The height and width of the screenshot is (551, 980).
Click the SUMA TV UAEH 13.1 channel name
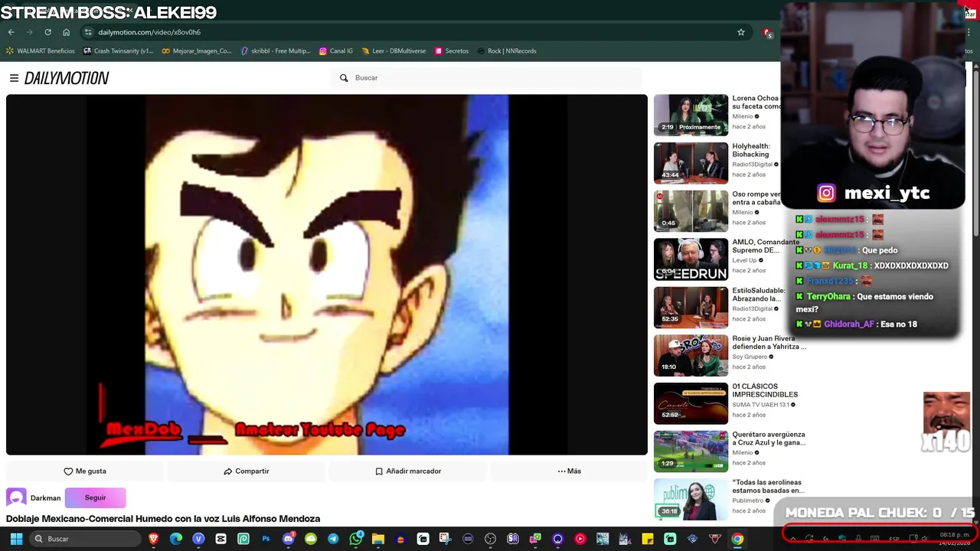[x=761, y=405]
